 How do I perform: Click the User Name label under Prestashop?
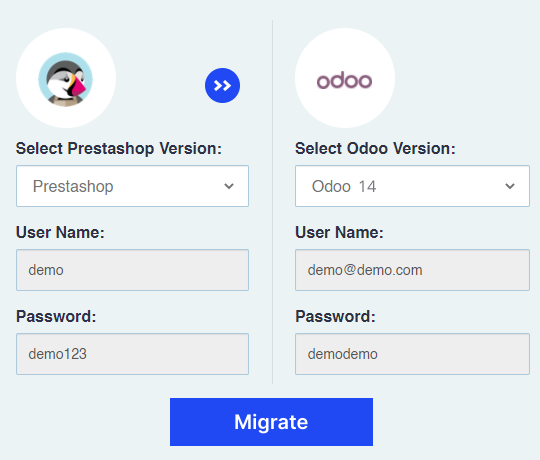pos(60,232)
